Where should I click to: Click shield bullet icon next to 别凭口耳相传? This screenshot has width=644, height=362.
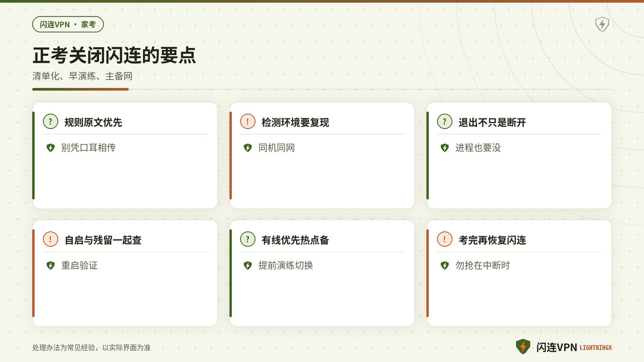50,148
